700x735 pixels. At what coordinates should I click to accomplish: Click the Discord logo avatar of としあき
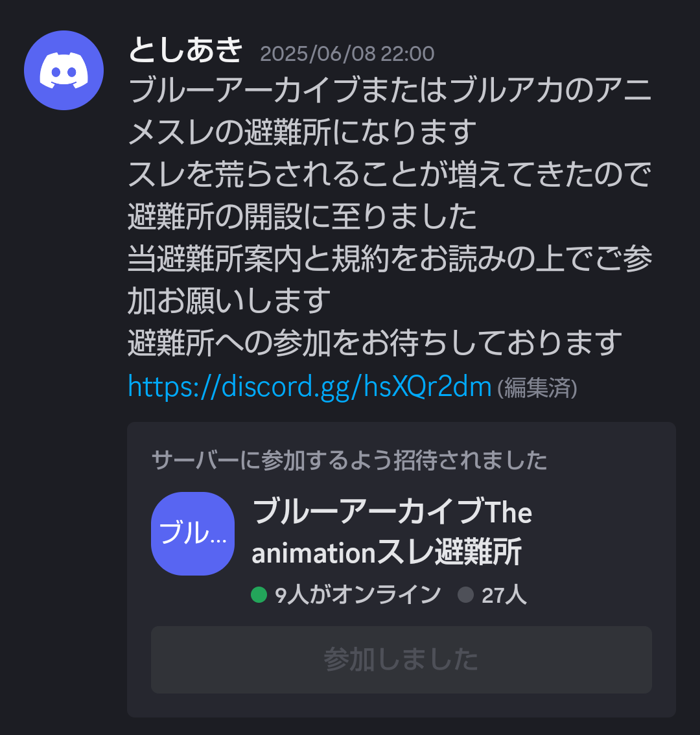pos(64,70)
